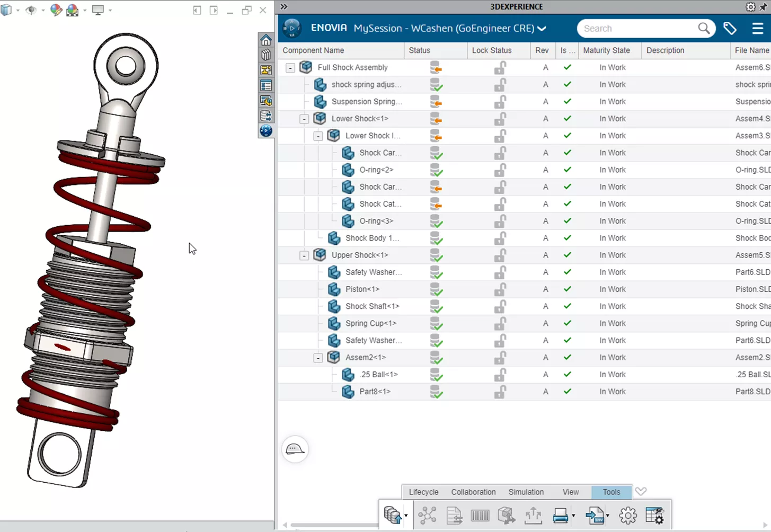This screenshot has width=771, height=532.
Task: Toggle lock status for Full Shock Assembly
Action: pos(500,68)
